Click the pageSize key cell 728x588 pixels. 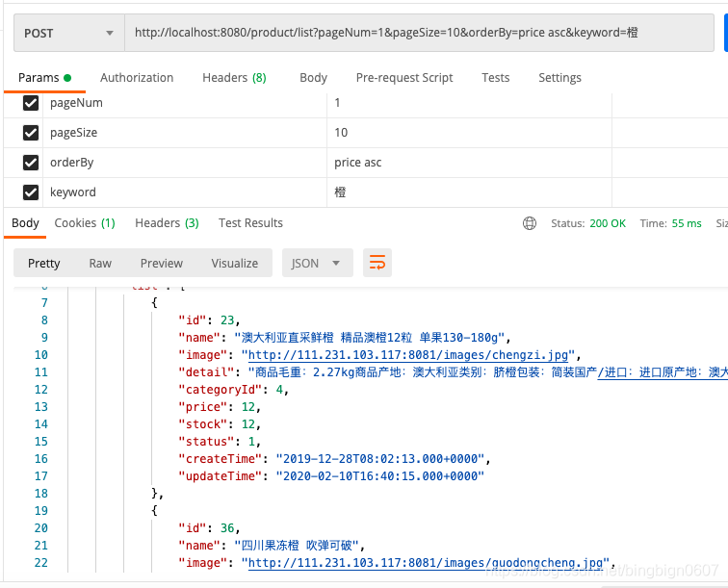(x=185, y=133)
